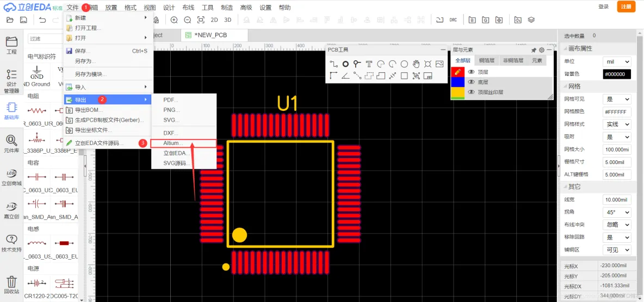Image resolution: width=644 pixels, height=302 pixels.
Task: Click the zoom in magnifier icon
Action: point(174,20)
